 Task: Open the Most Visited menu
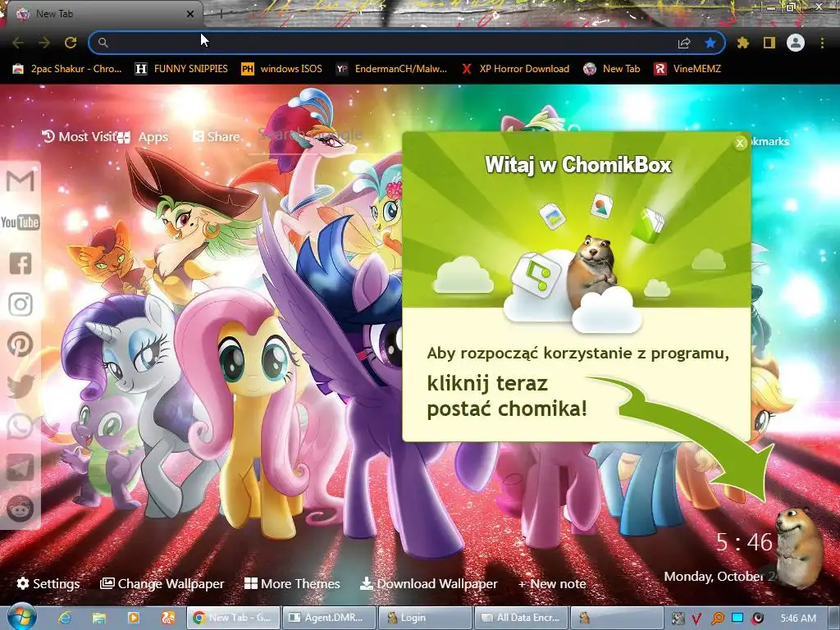pos(80,137)
